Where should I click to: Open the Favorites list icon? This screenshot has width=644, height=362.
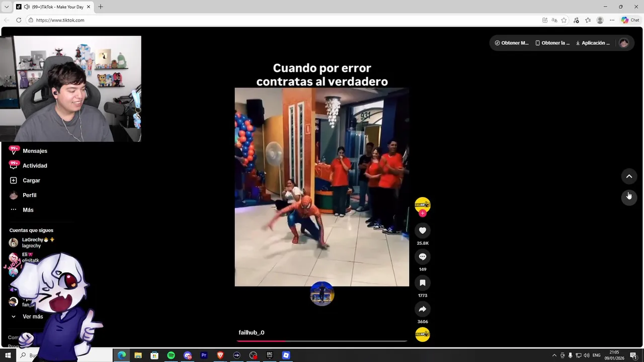tap(588, 20)
